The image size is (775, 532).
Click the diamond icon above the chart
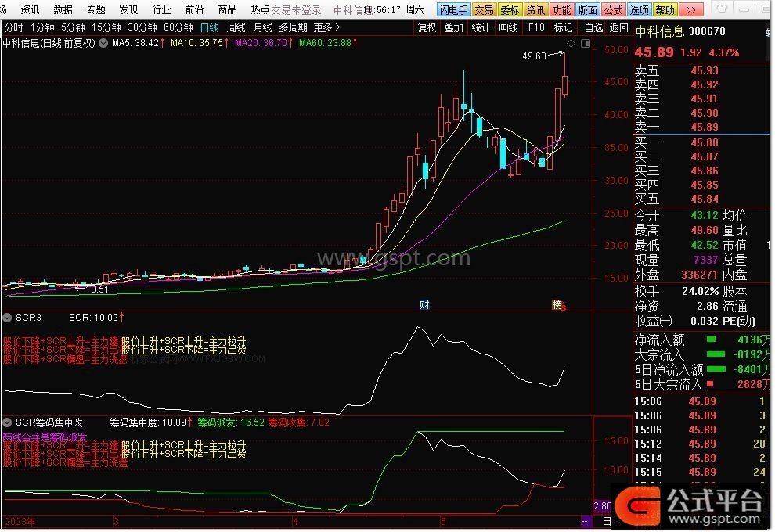tap(571, 44)
